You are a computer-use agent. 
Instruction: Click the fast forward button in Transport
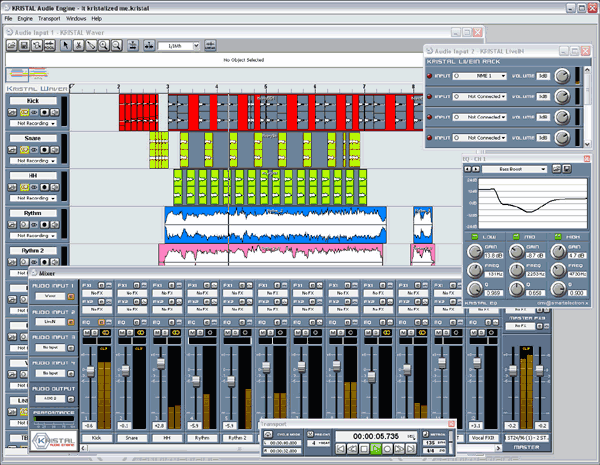tap(399, 449)
